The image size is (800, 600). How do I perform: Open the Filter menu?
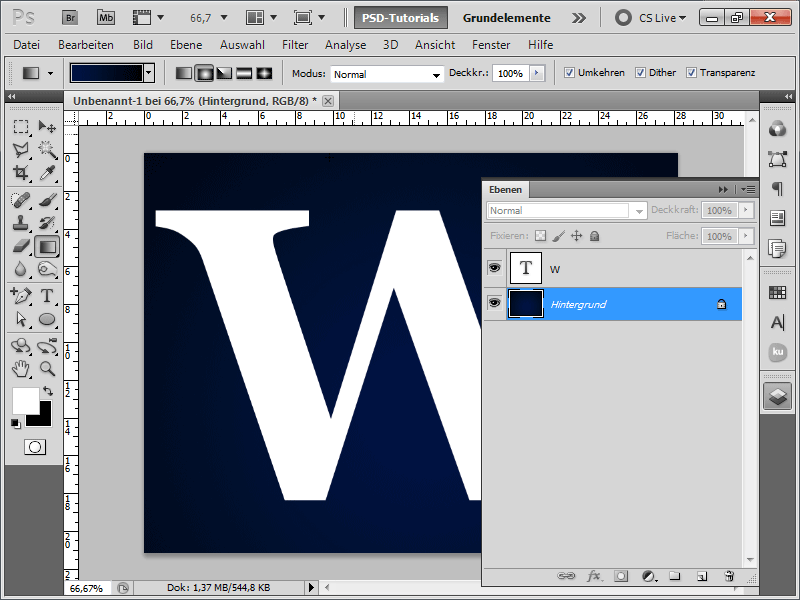[295, 45]
